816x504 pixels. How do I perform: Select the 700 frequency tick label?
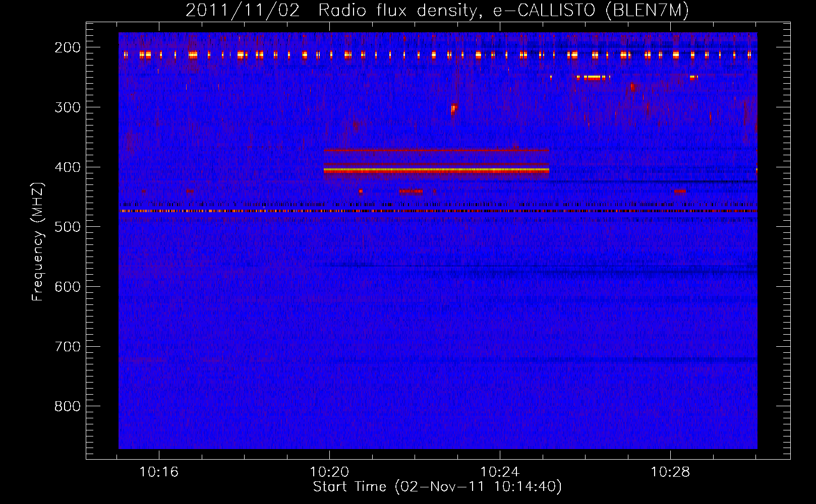coord(68,347)
